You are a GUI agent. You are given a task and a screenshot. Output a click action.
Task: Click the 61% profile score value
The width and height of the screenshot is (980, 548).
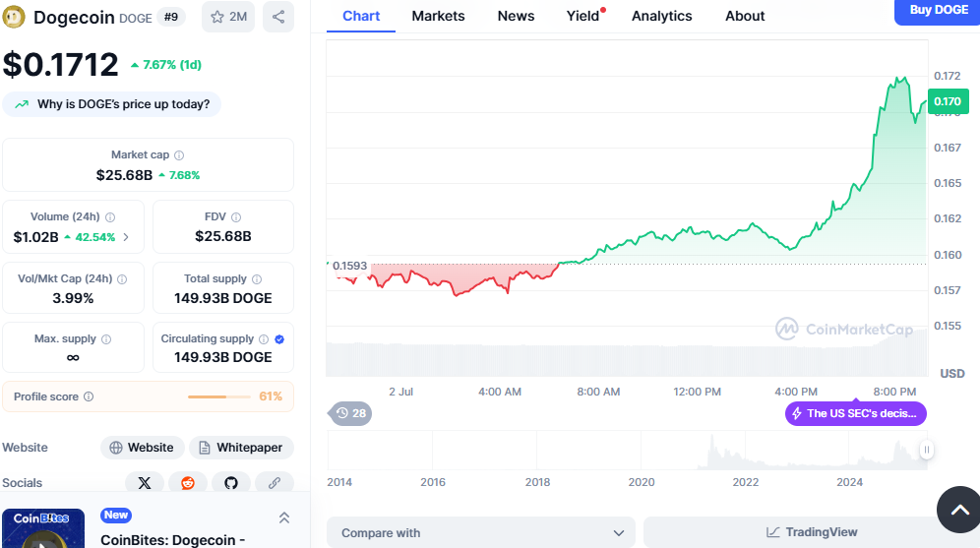click(271, 396)
